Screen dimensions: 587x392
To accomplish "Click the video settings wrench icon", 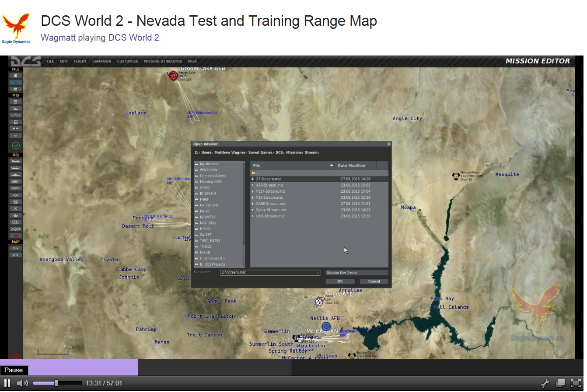I will click(x=545, y=383).
